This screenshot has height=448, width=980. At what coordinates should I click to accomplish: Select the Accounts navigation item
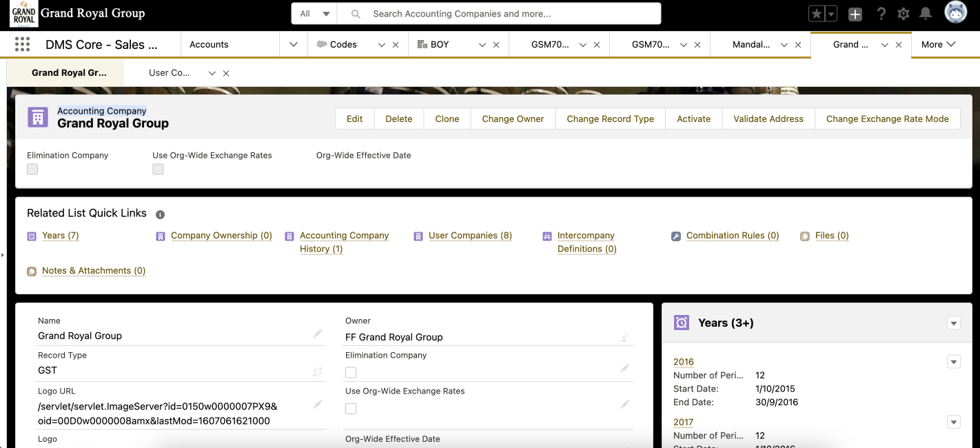tap(209, 44)
